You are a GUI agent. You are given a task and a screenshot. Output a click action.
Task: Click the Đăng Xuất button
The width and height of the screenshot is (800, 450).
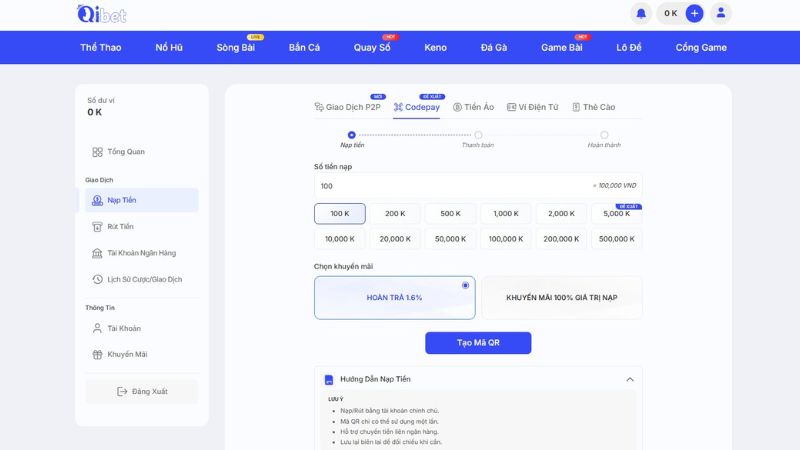point(142,391)
